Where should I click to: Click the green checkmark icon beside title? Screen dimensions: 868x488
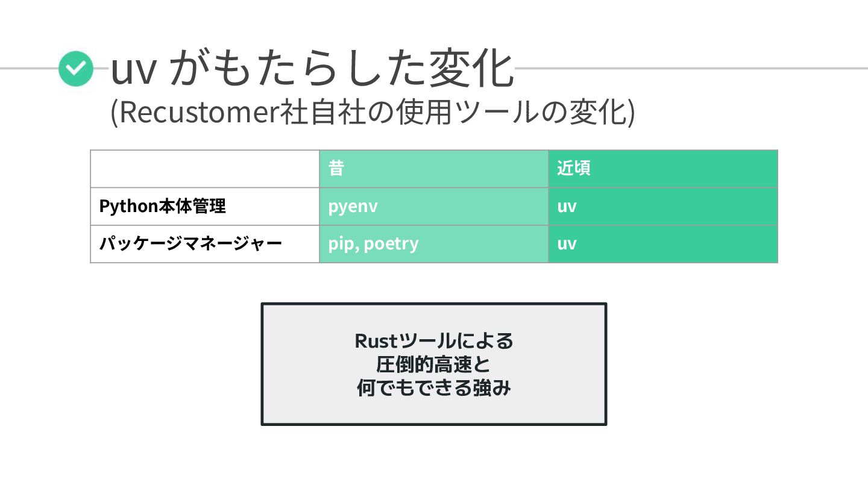(x=76, y=69)
